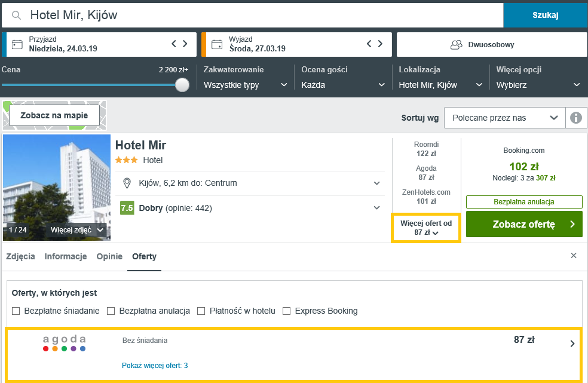Switch to Opinie tab

click(x=109, y=256)
